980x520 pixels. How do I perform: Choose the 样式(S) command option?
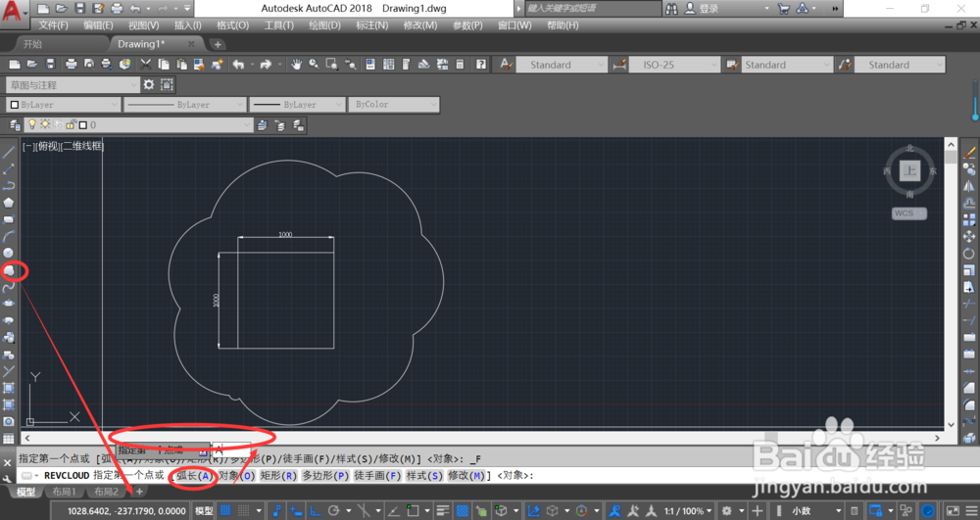424,476
